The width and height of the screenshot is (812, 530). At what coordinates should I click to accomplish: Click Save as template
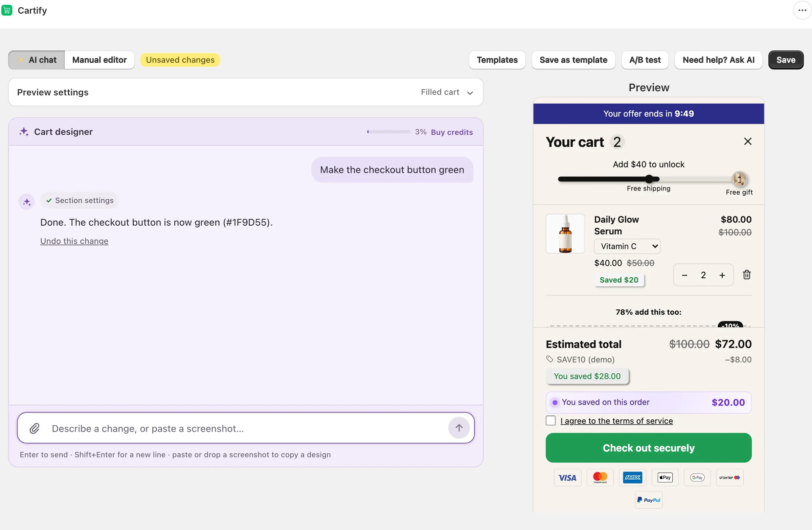click(x=573, y=60)
